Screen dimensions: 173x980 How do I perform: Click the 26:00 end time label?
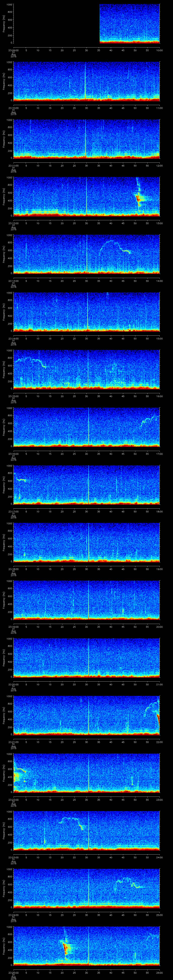click(x=159, y=973)
